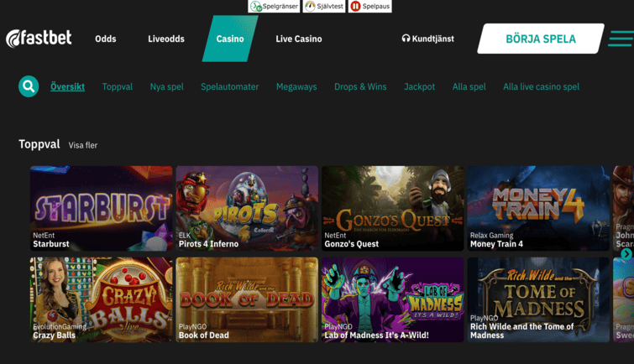This screenshot has height=364, width=634.
Task: Click the Spelpaus pause button
Action: tap(370, 6)
